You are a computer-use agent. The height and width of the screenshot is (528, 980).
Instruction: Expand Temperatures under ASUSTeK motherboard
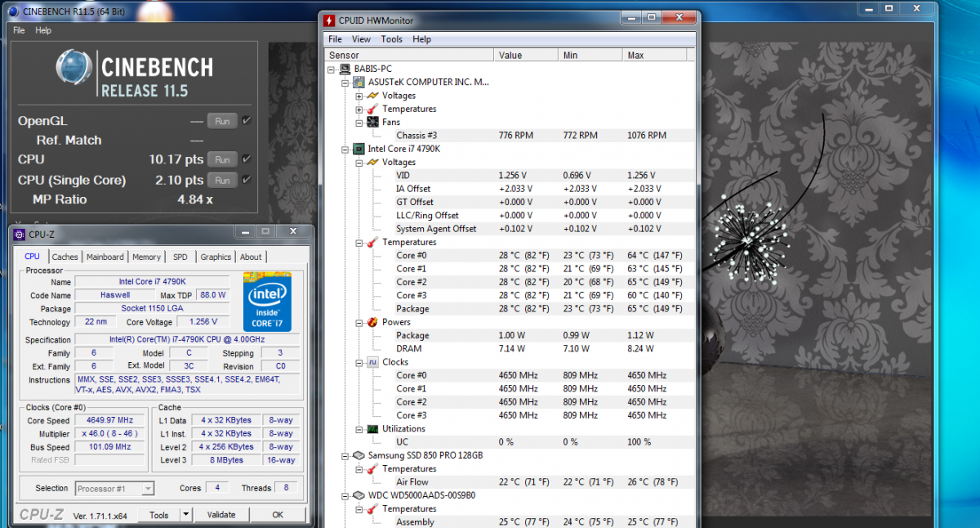click(359, 109)
